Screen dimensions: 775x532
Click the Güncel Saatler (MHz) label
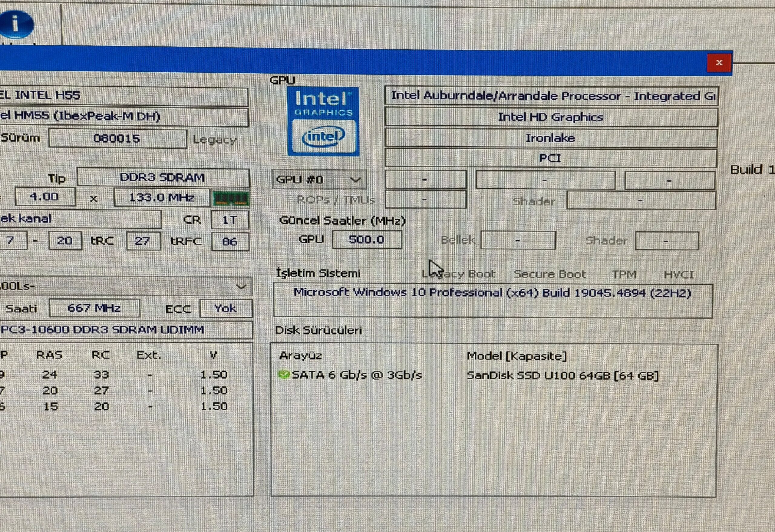342,220
